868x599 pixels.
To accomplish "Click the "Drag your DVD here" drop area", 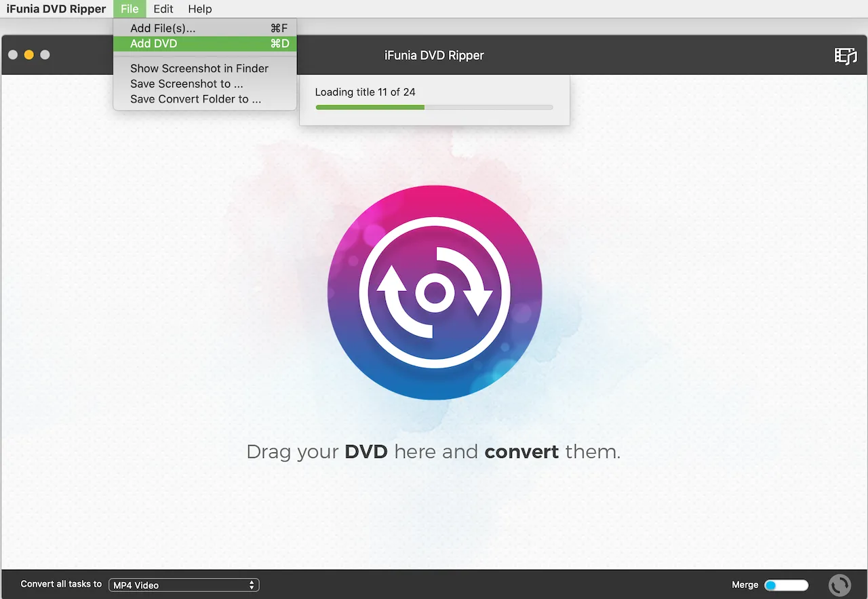I will pos(434,451).
